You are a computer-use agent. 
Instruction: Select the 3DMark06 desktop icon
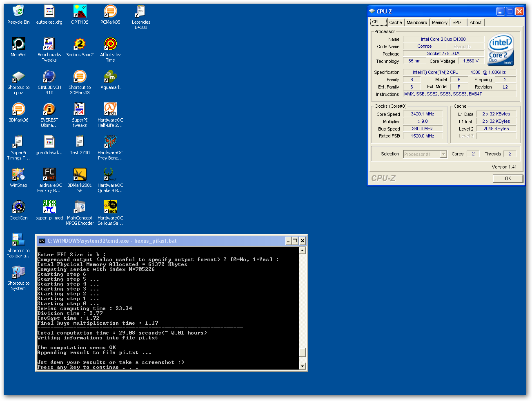pyautogui.click(x=18, y=110)
